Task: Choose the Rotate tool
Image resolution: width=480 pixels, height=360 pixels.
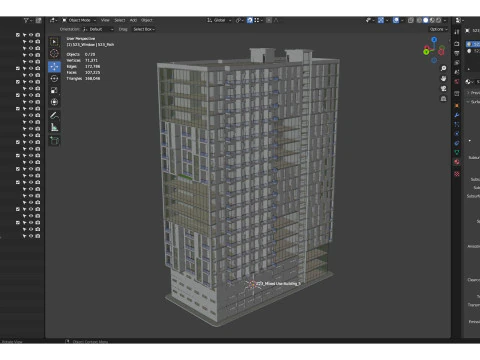Action: coord(54,78)
